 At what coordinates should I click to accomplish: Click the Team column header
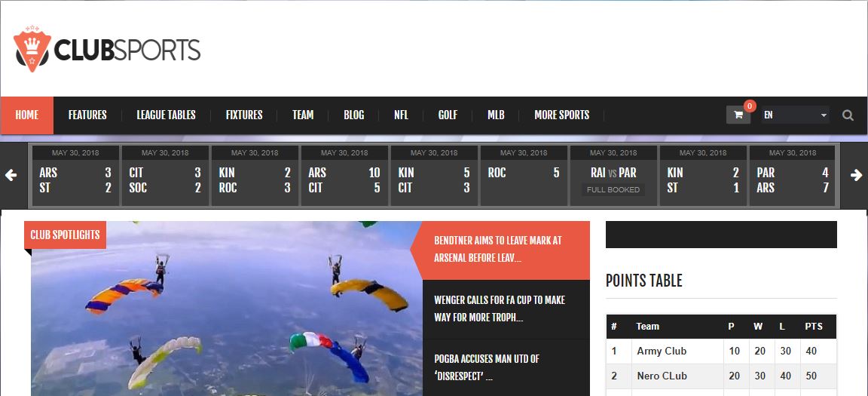point(648,327)
